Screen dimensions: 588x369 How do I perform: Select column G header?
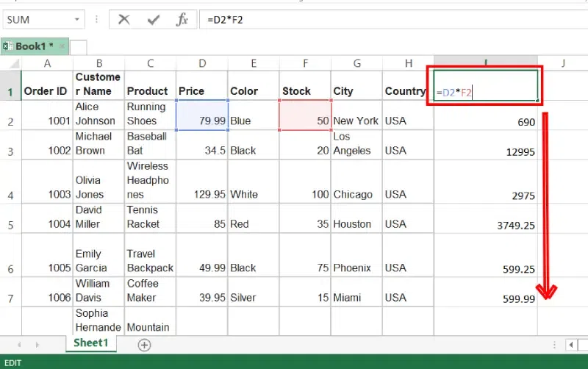tap(357, 63)
